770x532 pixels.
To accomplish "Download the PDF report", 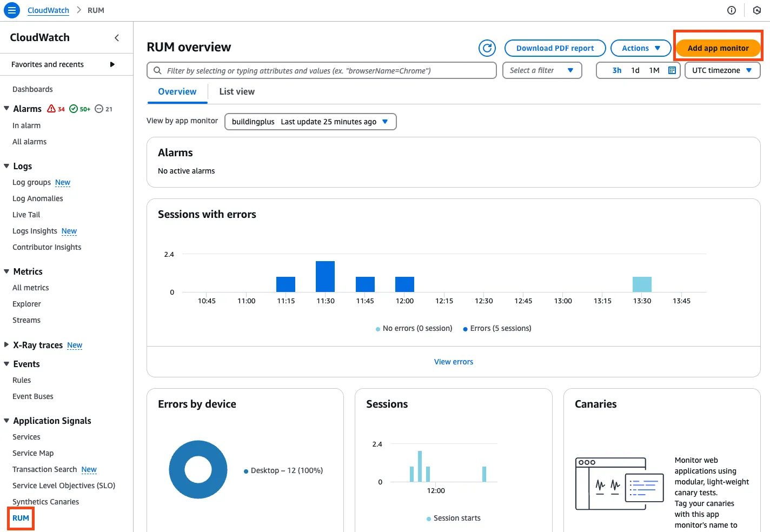I will click(x=555, y=48).
